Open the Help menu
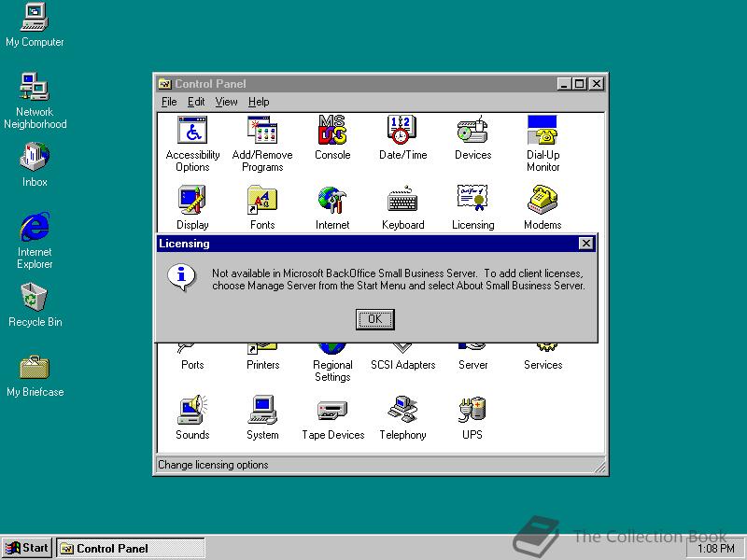This screenshot has width=747, height=560. point(259,102)
